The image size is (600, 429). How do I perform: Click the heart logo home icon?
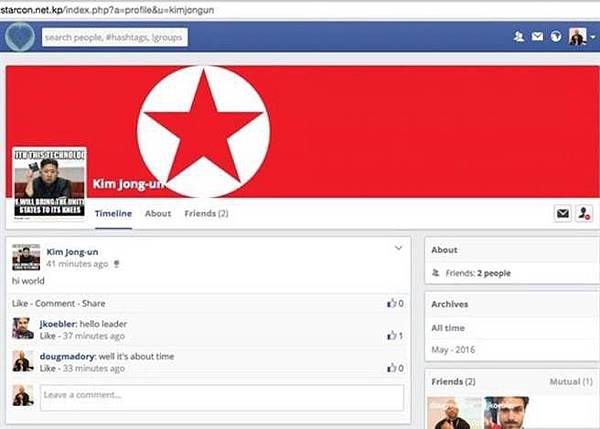click(20, 37)
